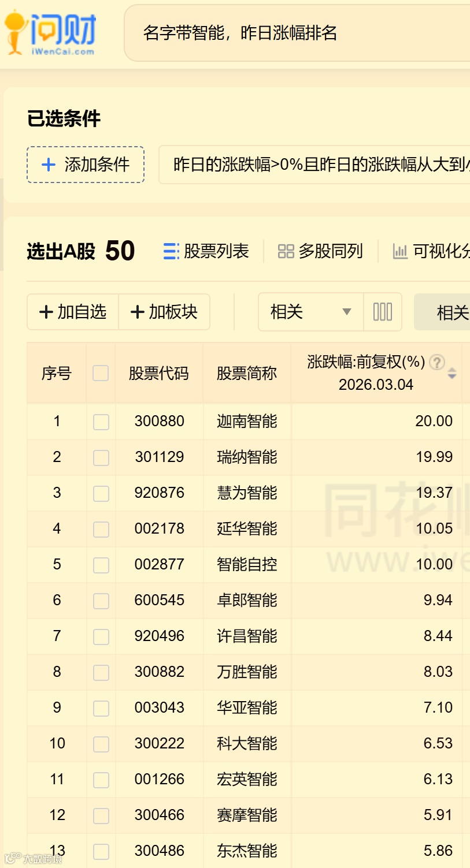470x868 pixels.
Task: Click stock code 600545
Action: tap(160, 600)
